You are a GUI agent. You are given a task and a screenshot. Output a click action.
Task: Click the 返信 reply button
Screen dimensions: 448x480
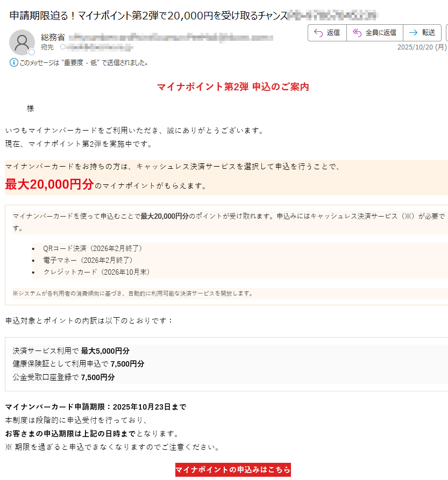coord(327,33)
